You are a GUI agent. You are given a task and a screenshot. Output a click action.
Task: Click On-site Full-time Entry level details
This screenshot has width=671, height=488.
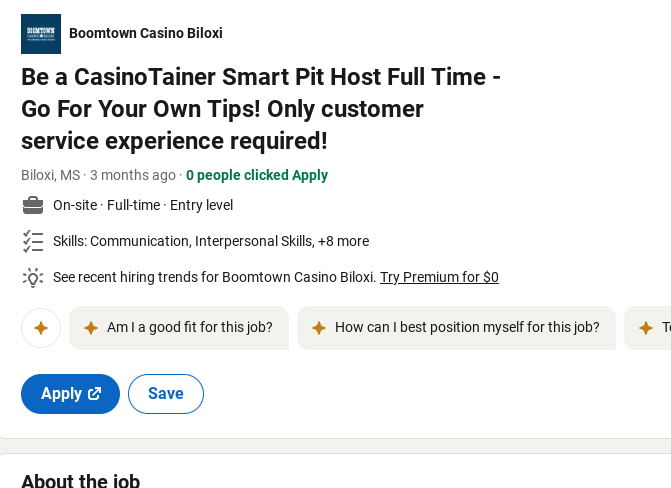pos(143,205)
